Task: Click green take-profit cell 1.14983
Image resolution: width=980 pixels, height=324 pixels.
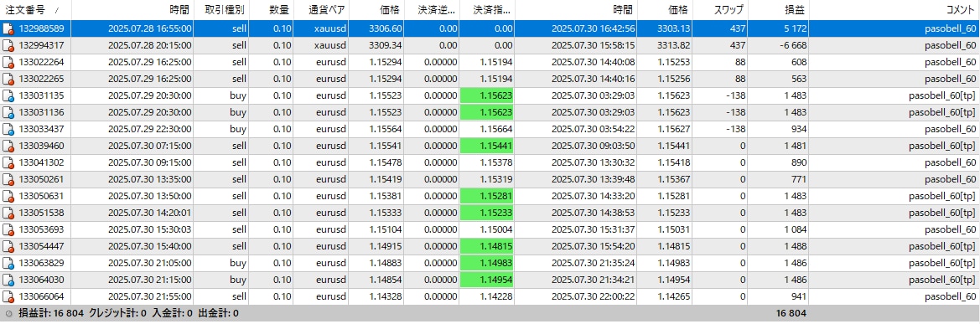Action: [487, 263]
